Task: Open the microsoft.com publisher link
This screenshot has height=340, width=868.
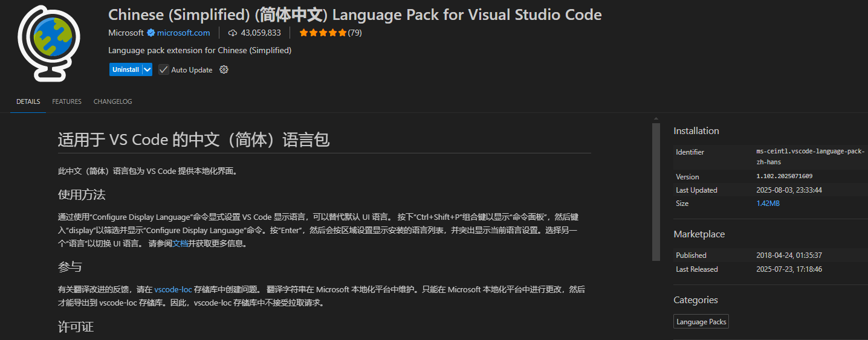Action: (184, 33)
